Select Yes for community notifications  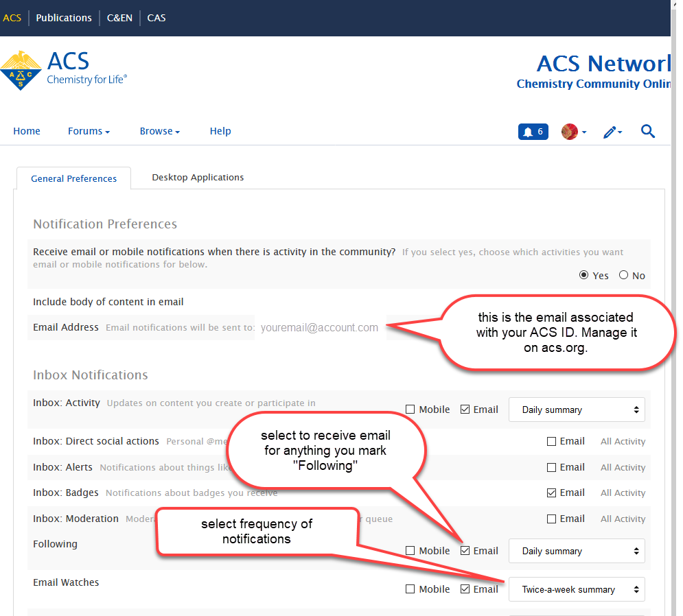click(x=584, y=275)
